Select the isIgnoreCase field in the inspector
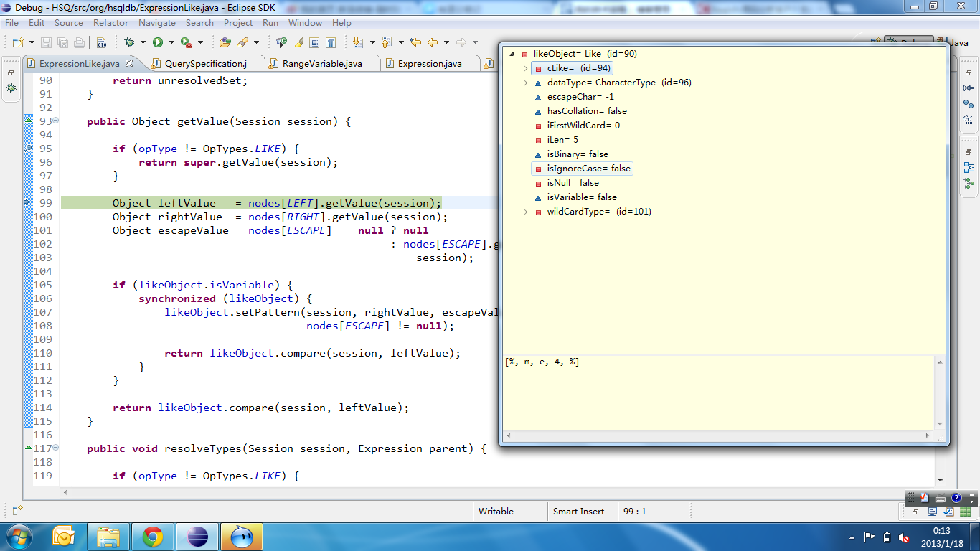Screen dimensions: 980x551 [x=588, y=169]
